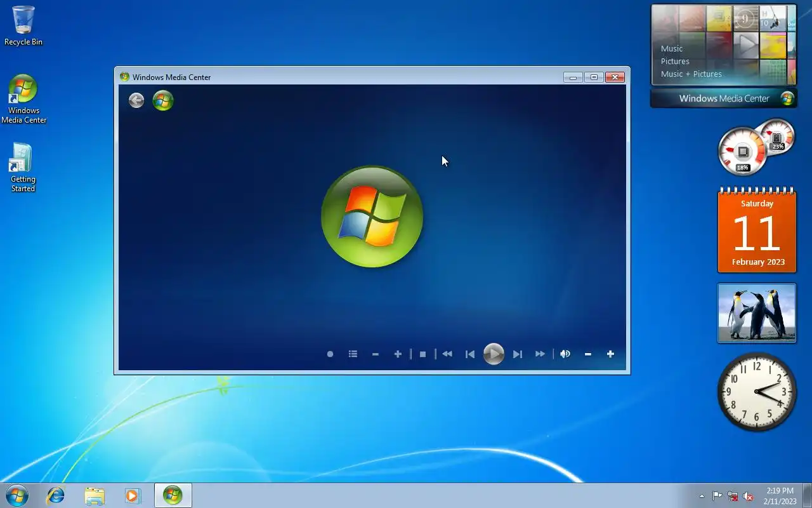
Task: Skip to previous track
Action: click(x=470, y=354)
